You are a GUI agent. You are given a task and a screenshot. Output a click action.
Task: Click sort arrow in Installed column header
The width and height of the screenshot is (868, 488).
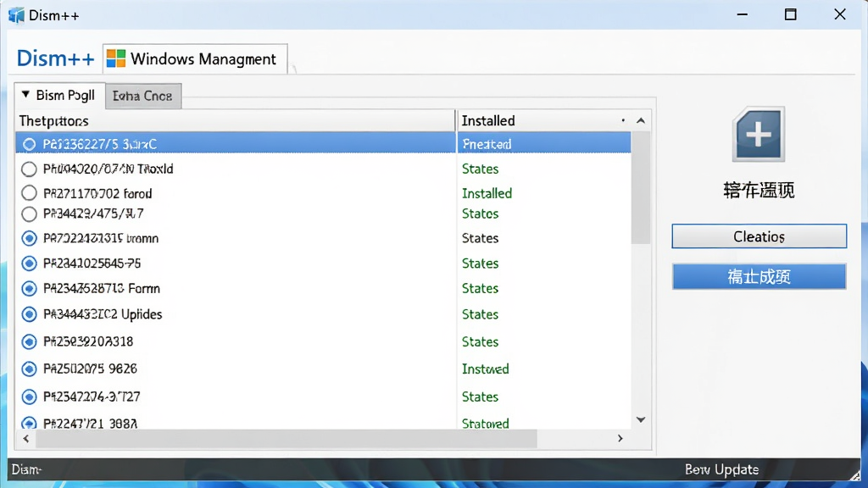(x=641, y=120)
